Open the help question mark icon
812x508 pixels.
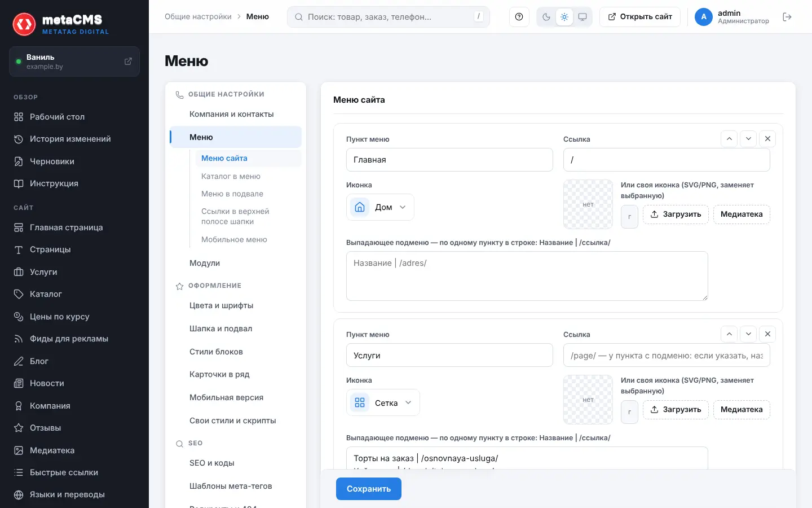tap(519, 17)
